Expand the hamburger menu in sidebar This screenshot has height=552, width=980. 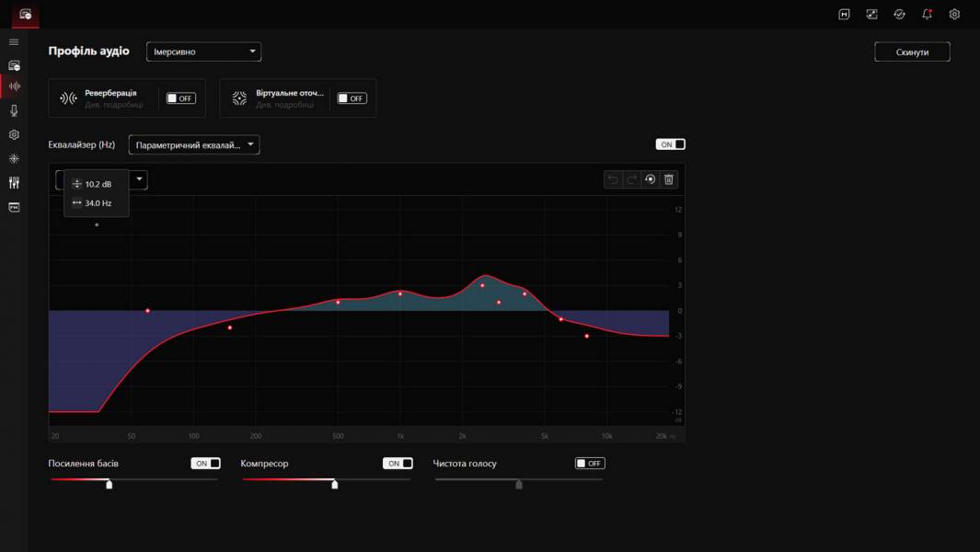pyautogui.click(x=14, y=42)
